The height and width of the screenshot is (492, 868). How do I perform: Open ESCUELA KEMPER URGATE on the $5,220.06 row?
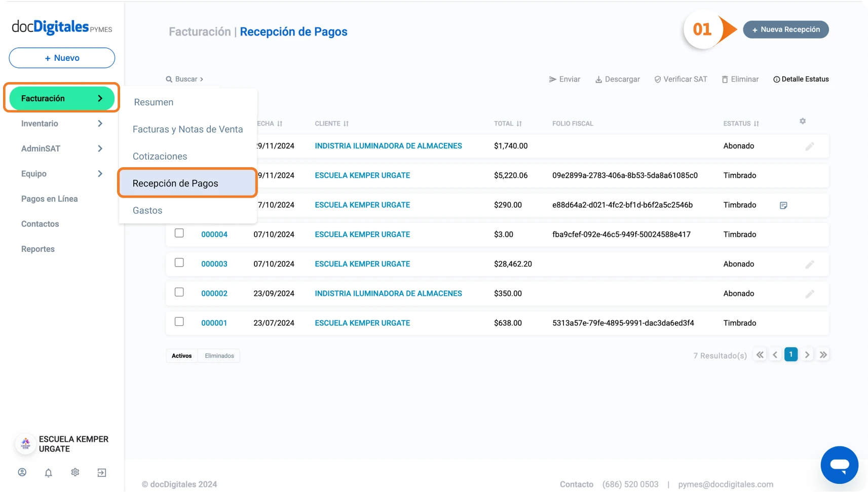[x=362, y=175]
